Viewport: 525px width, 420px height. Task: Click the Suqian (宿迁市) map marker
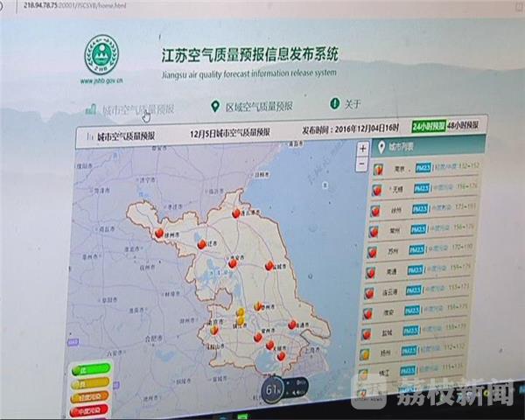point(202,244)
